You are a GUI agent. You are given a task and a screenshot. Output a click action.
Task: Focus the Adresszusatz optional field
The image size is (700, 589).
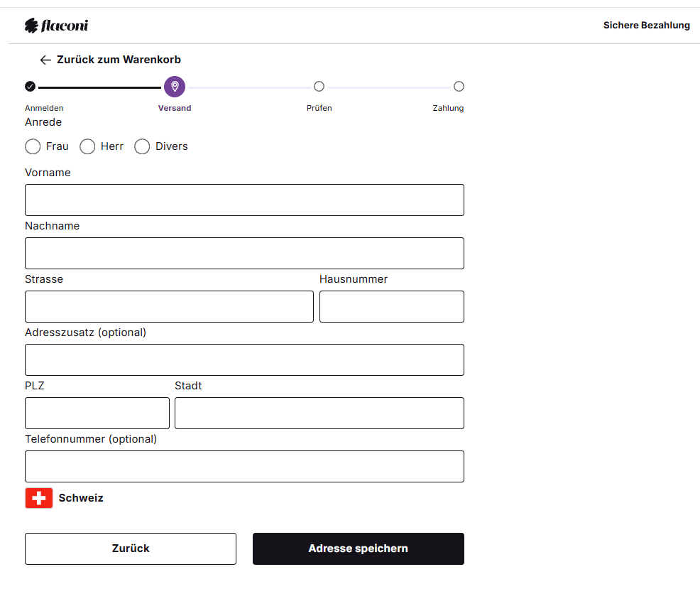(244, 360)
